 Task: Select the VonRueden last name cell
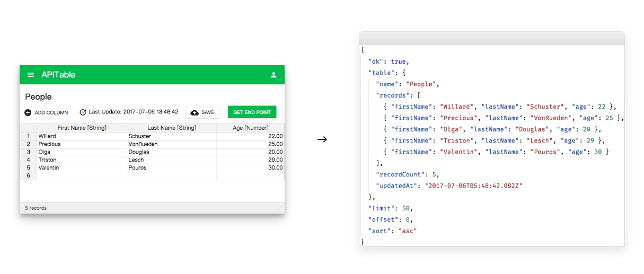172,144
